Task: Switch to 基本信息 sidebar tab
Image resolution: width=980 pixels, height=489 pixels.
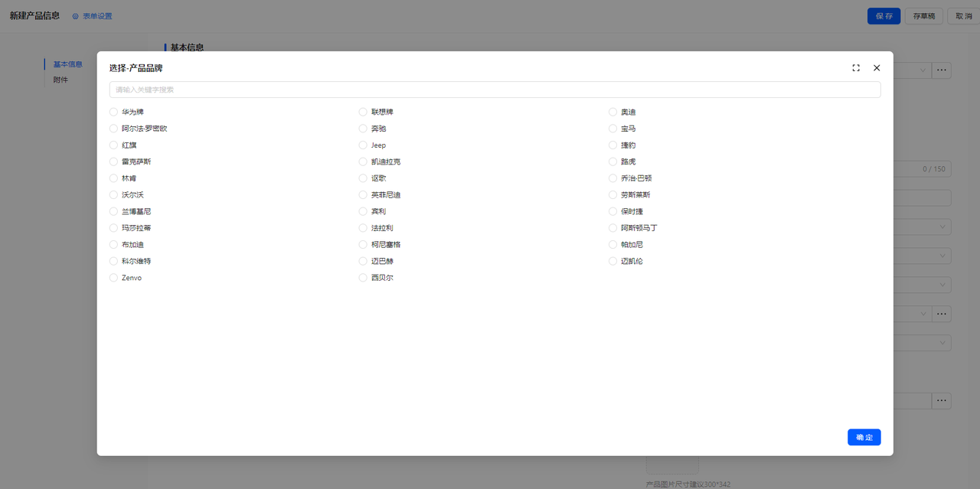Action: (67, 64)
